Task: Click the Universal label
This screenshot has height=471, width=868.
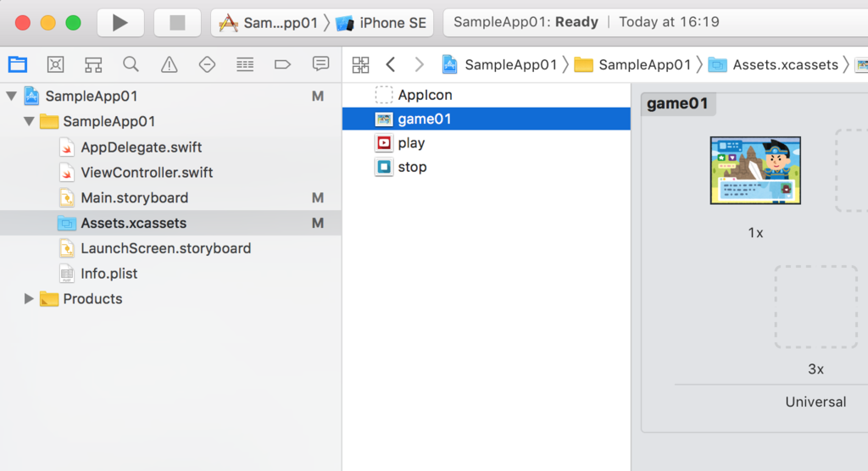Action: [816, 402]
